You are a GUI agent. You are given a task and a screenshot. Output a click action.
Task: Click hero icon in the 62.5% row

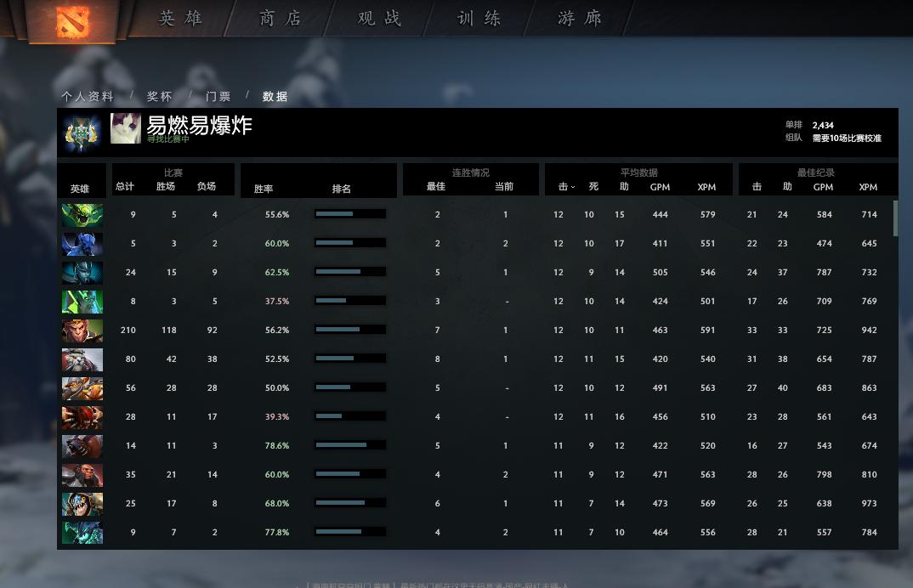82,273
